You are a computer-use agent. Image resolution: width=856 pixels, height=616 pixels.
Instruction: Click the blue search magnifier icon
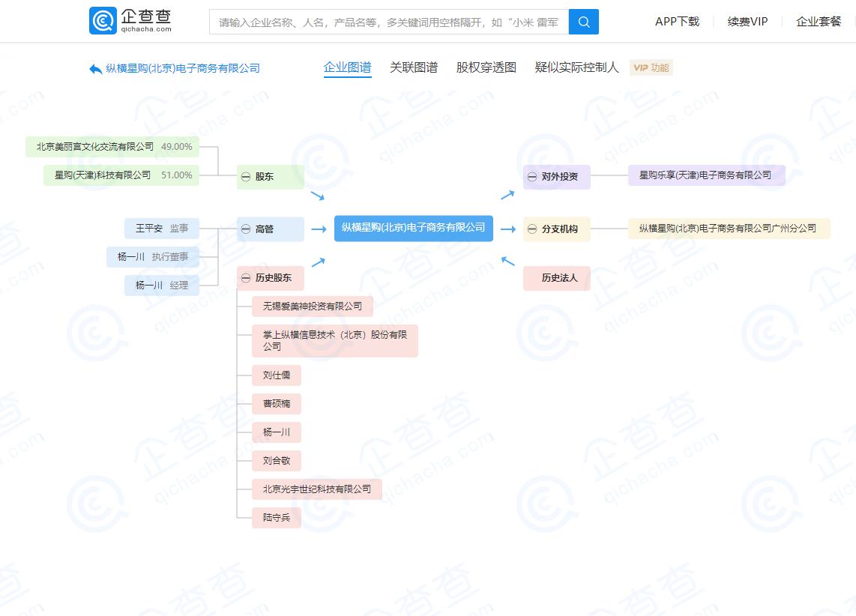tap(584, 22)
